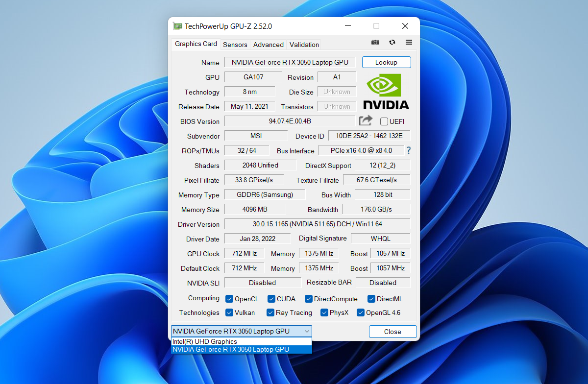Click the Bus Width field 128 bit
Image resolution: width=588 pixels, height=384 pixels.
(x=383, y=194)
